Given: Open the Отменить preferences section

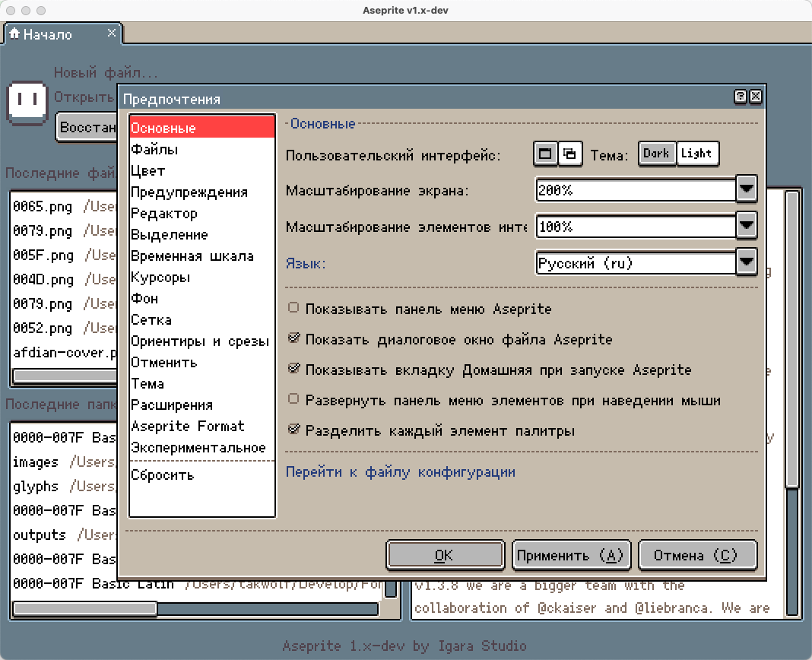Looking at the screenshot, I should click(x=202, y=362).
